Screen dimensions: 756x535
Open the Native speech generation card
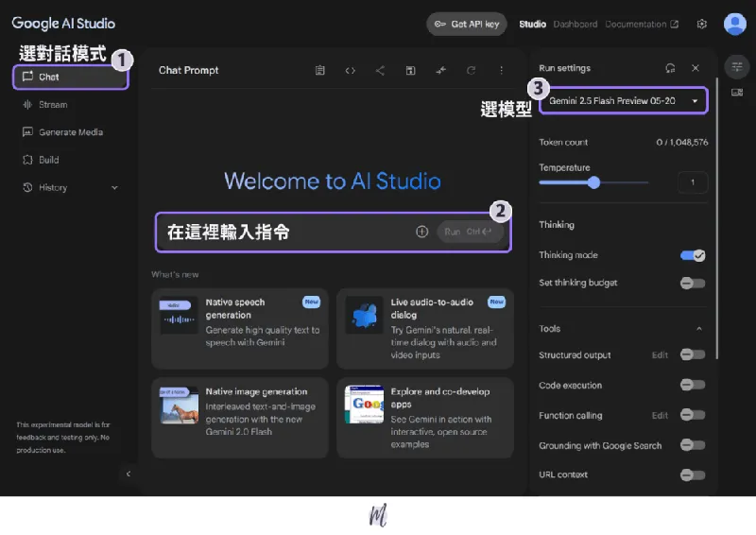click(x=240, y=329)
